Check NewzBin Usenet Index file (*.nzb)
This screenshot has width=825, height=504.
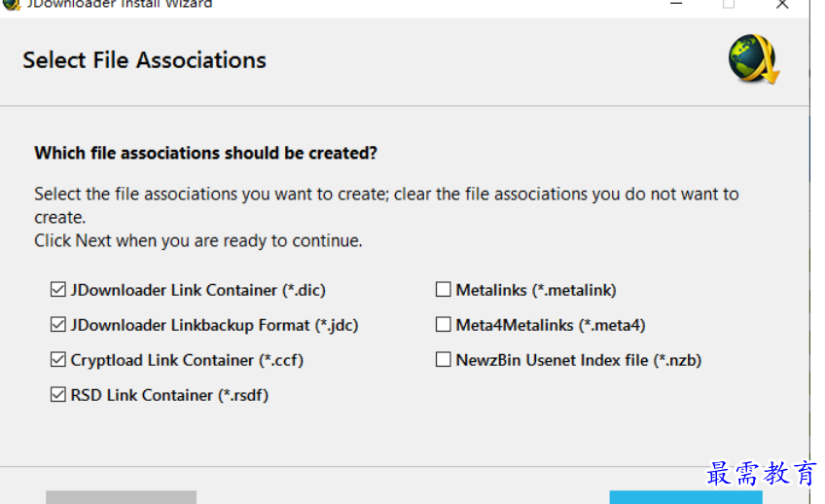tap(443, 360)
